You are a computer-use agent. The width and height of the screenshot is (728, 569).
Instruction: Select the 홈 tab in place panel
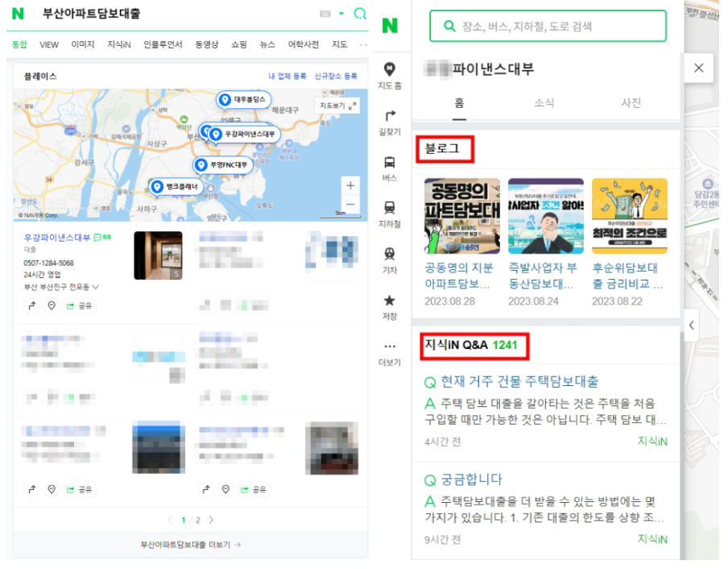coord(459,104)
